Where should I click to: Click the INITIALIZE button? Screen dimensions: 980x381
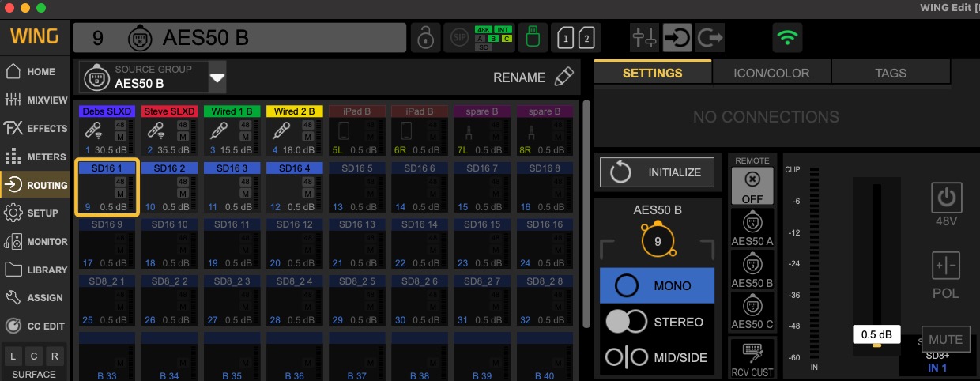[x=657, y=172]
